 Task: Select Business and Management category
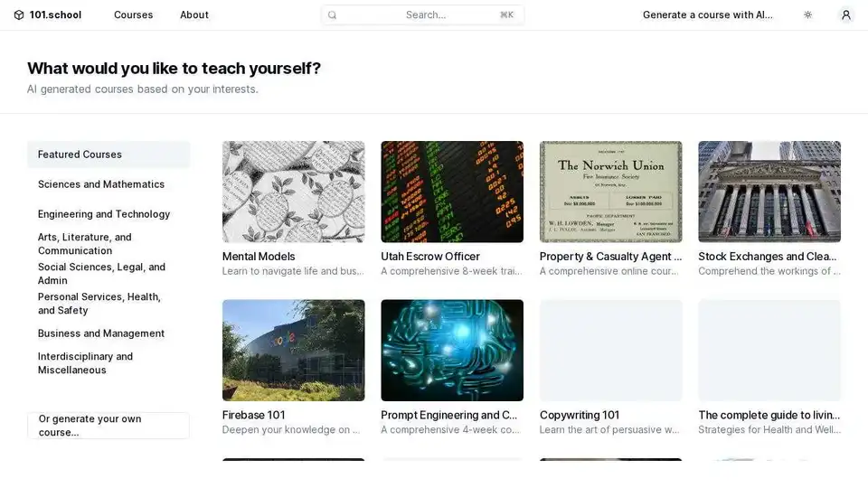point(101,333)
